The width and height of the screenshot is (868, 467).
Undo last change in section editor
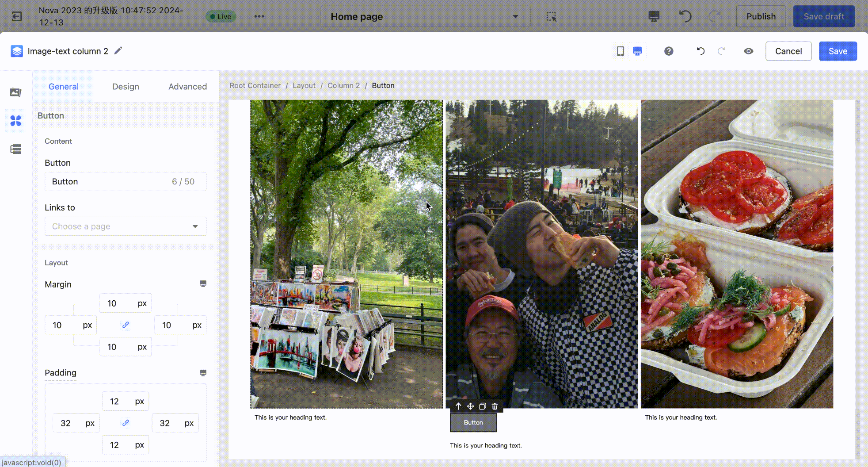tap(700, 51)
